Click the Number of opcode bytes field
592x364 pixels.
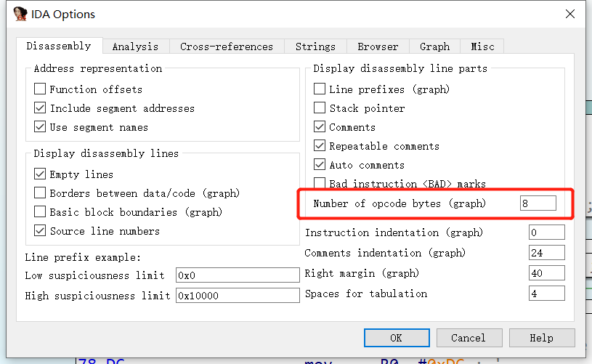click(x=538, y=203)
